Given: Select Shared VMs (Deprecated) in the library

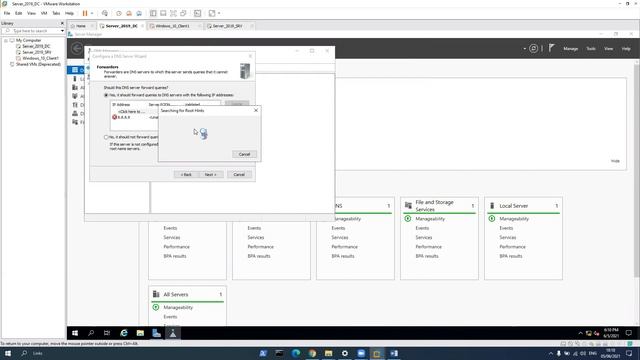Looking at the screenshot, I should coord(38,64).
